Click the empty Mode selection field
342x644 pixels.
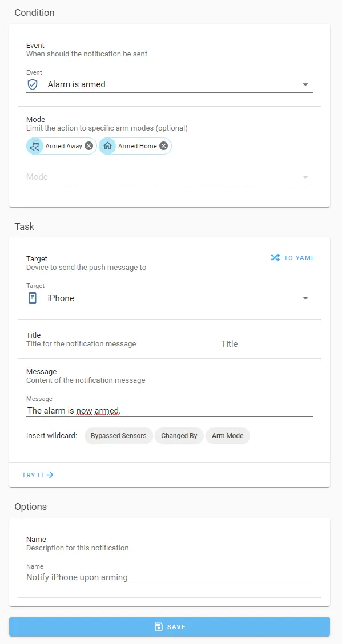pos(170,177)
